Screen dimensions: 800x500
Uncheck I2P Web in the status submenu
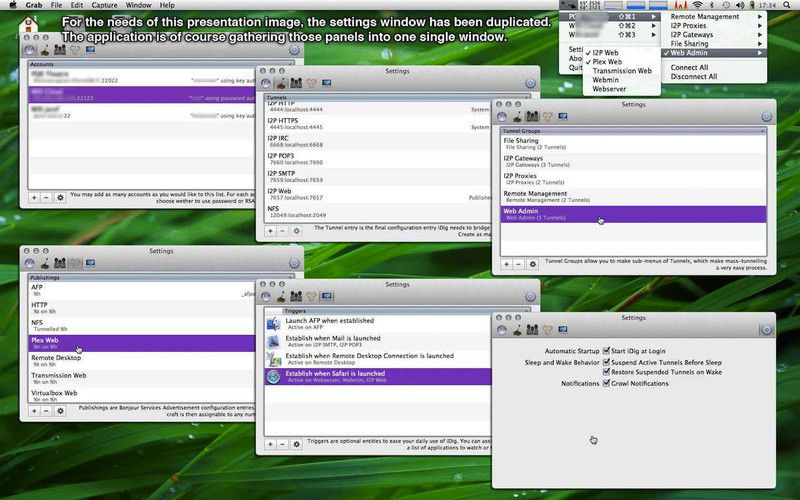[x=622, y=53]
